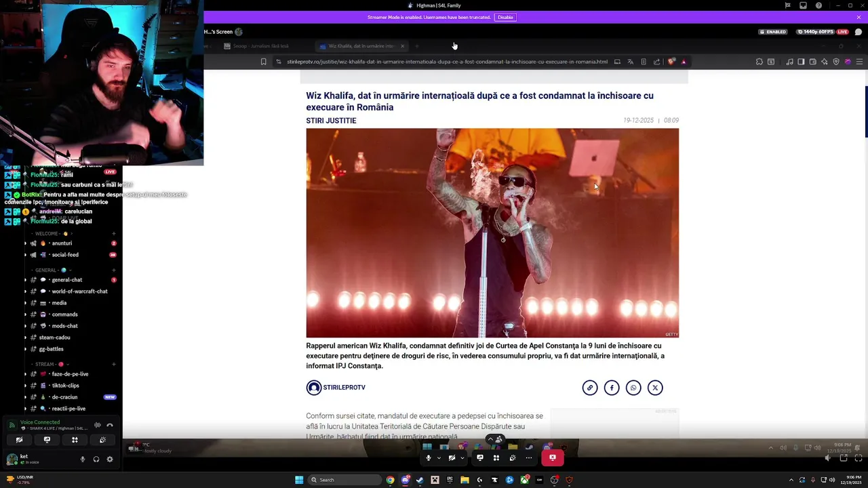Pop out the stream into a window
The image size is (868, 488).
(x=844, y=458)
